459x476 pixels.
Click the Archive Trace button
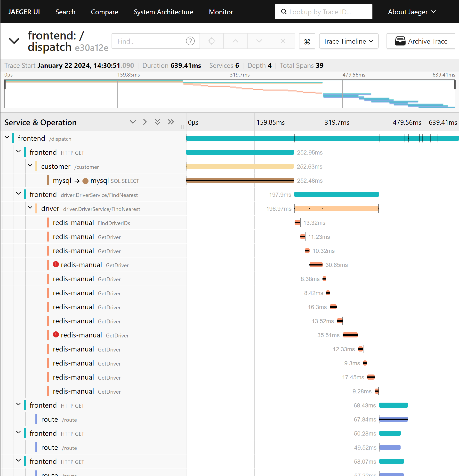[x=421, y=41]
